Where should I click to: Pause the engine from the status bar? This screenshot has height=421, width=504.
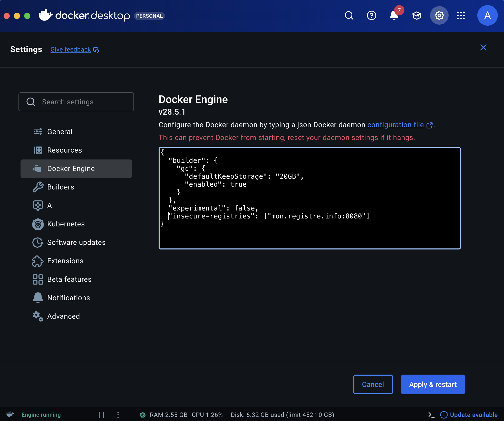tap(102, 415)
